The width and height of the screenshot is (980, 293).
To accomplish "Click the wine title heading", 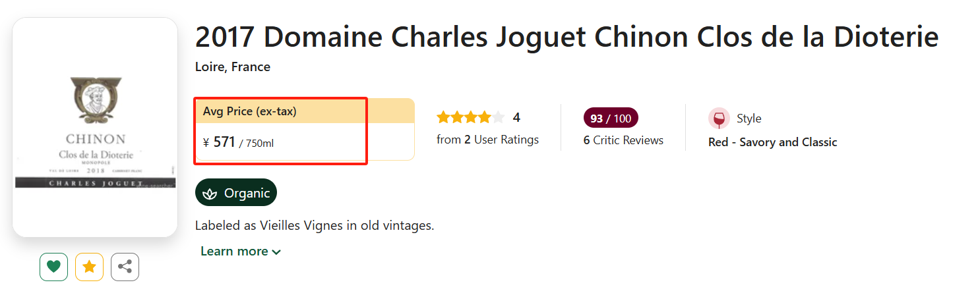I will coord(567,38).
